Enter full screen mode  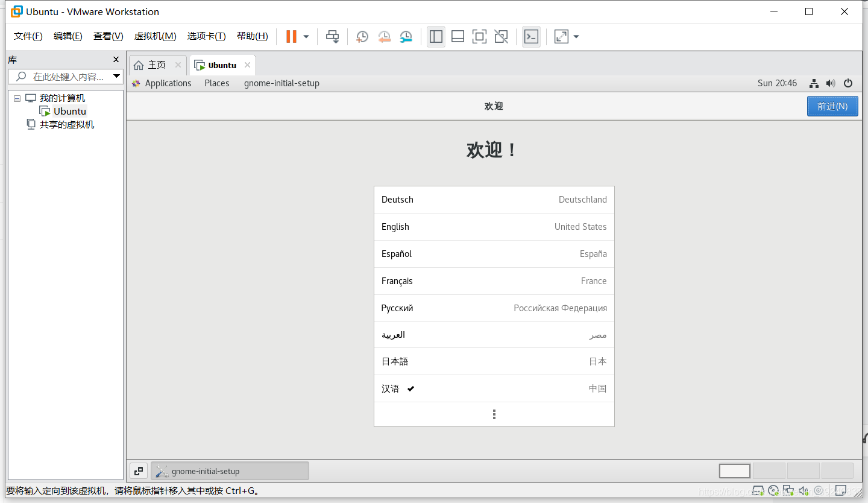pyautogui.click(x=479, y=37)
